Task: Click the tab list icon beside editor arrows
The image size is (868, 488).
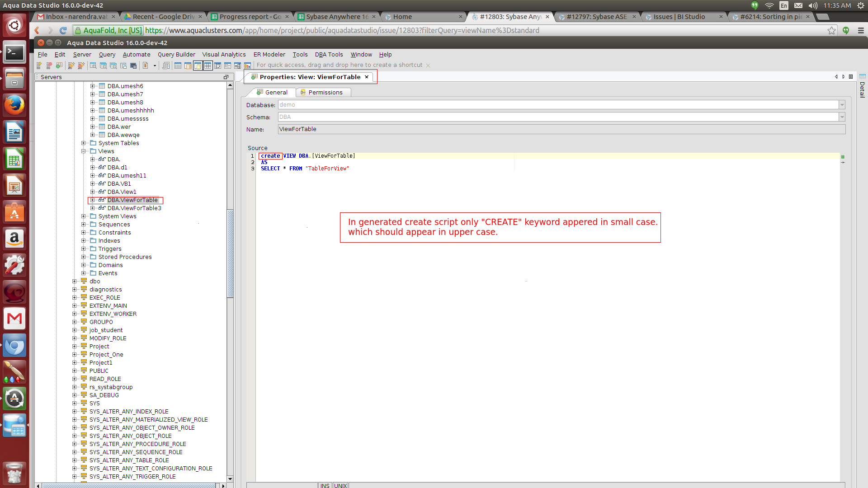Action: [x=851, y=77]
